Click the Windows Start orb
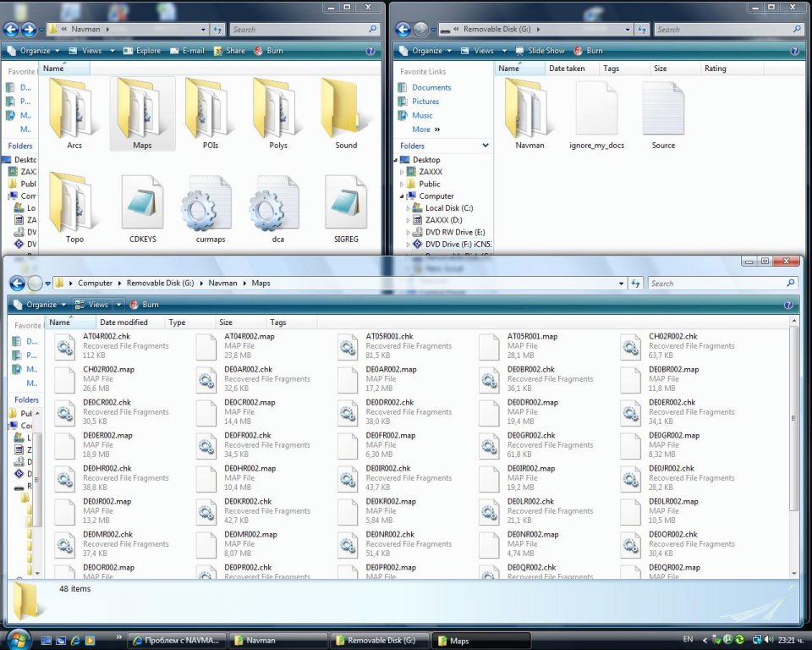812x650 pixels. click(19, 639)
